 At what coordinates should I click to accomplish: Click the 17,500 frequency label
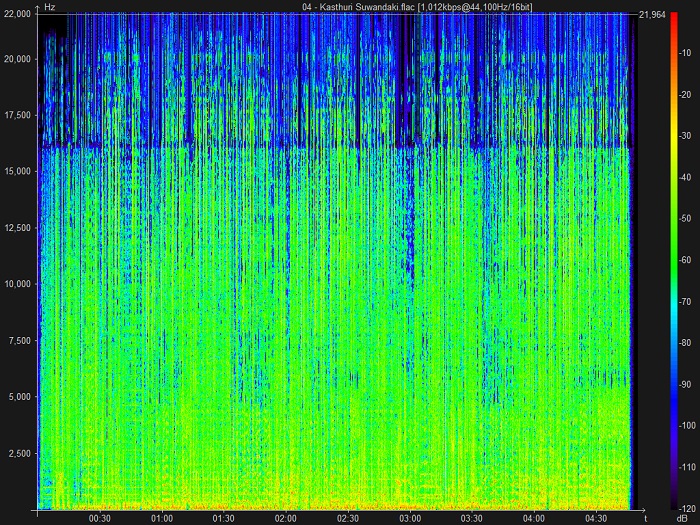pos(17,115)
